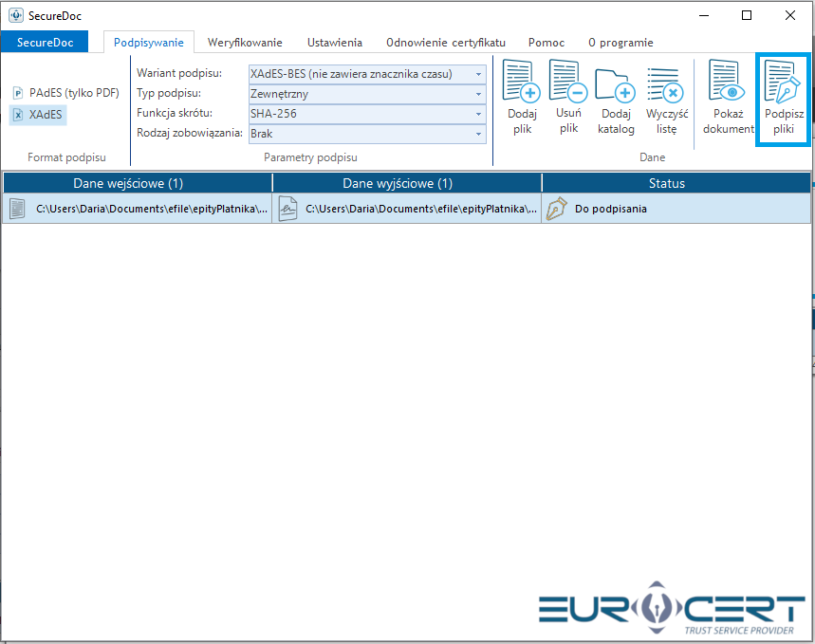Viewport: 815px width, 644px height.
Task: Click the output signed file icon
Action: click(x=287, y=209)
